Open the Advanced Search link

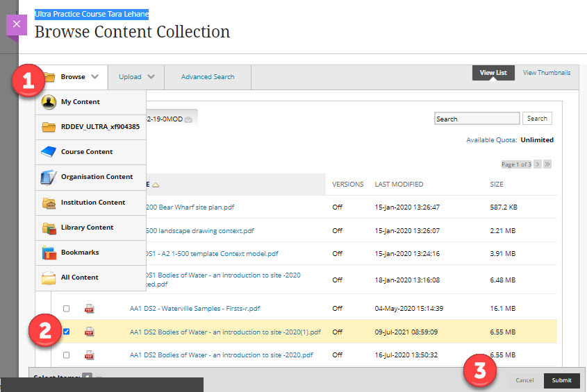[208, 77]
